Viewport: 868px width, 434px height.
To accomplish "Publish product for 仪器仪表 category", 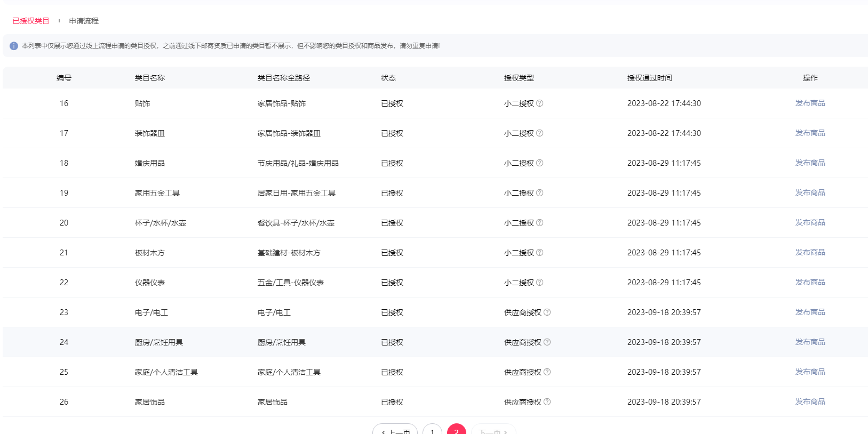I will tap(810, 282).
